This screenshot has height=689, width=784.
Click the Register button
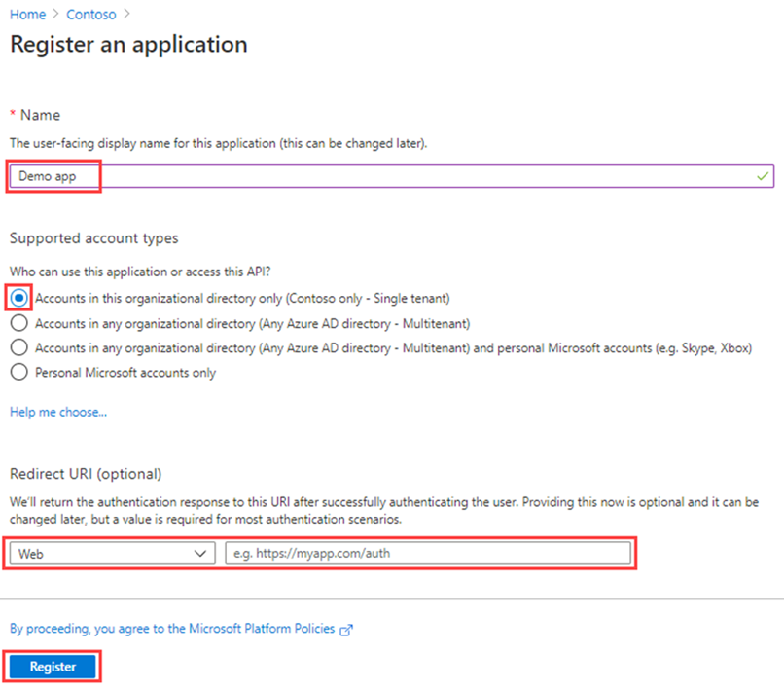point(52,666)
